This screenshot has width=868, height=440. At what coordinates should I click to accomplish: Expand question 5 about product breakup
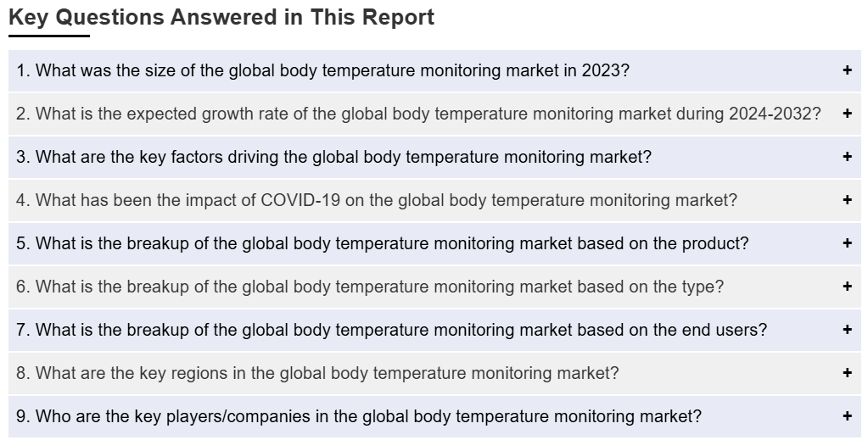(x=382, y=243)
